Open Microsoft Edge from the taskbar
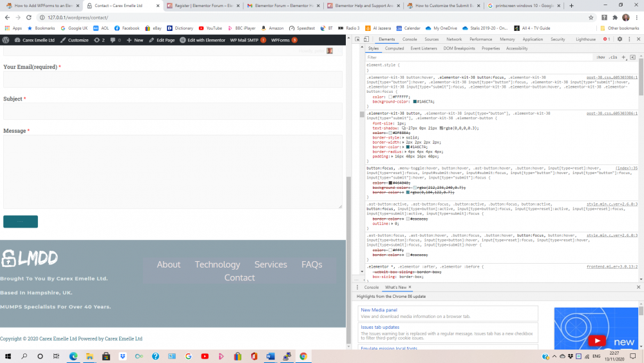 click(x=73, y=356)
